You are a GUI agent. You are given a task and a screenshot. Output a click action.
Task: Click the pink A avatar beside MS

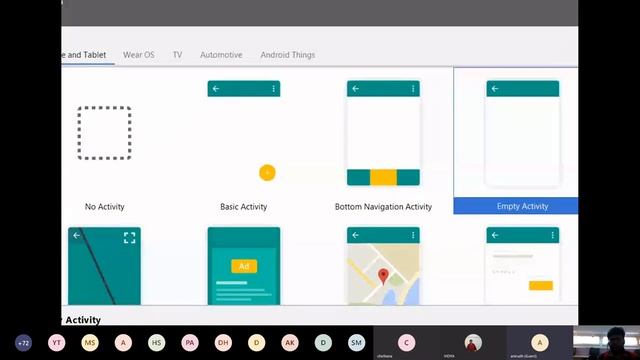pos(123,343)
